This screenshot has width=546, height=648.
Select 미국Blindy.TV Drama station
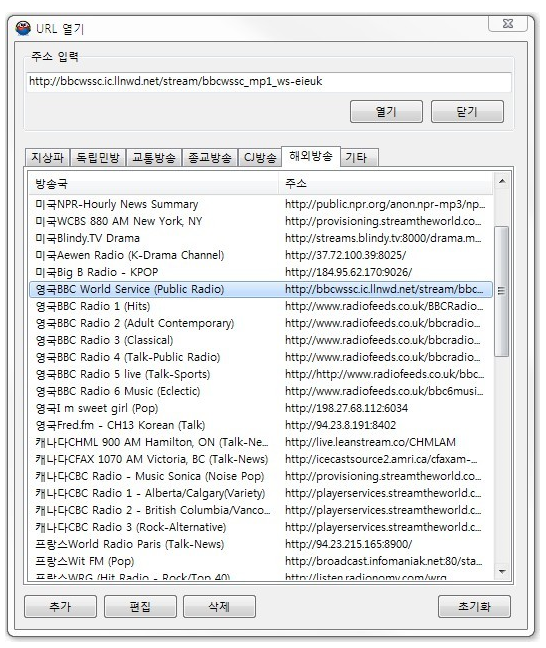pos(261,238)
